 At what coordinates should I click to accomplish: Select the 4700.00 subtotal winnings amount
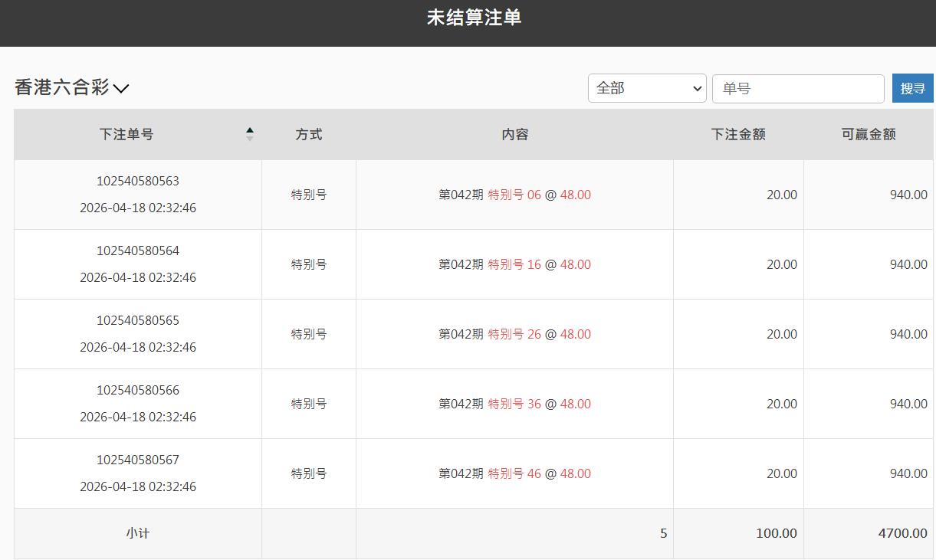pyautogui.click(x=902, y=533)
